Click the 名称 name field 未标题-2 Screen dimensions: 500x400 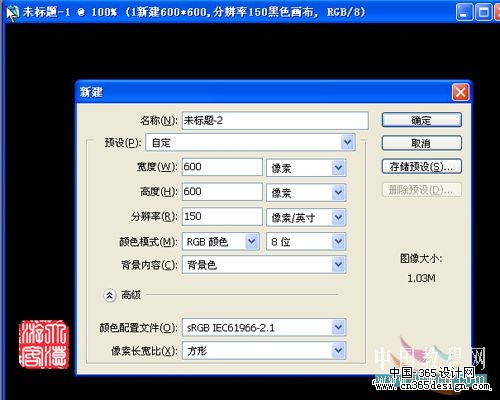click(275, 120)
